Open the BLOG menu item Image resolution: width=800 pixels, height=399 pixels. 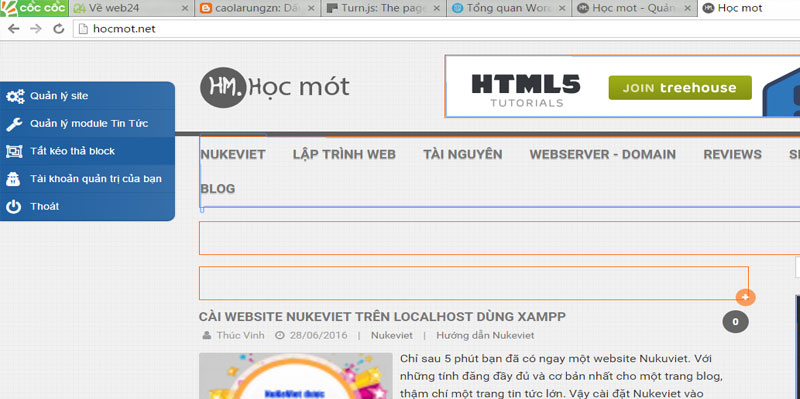point(218,189)
